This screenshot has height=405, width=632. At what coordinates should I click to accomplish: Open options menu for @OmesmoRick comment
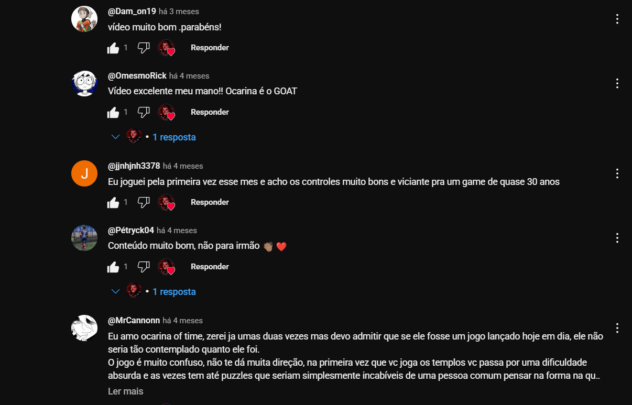tap(617, 83)
